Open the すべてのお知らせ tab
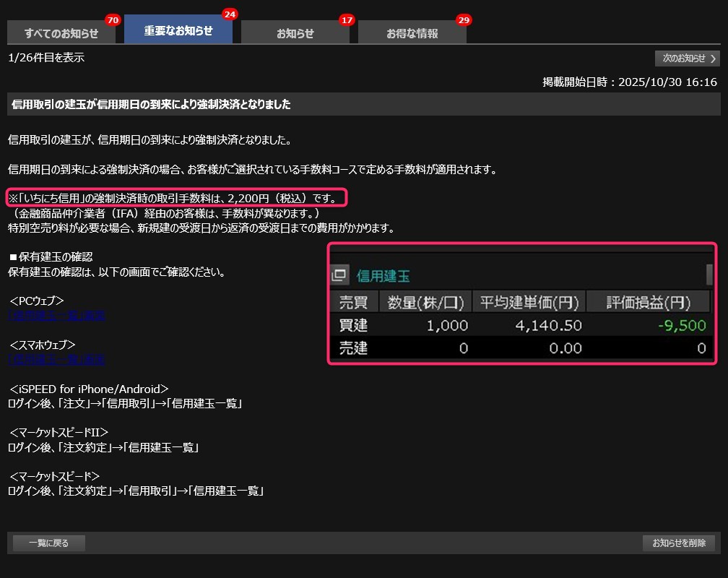The image size is (728, 578). tap(61, 33)
